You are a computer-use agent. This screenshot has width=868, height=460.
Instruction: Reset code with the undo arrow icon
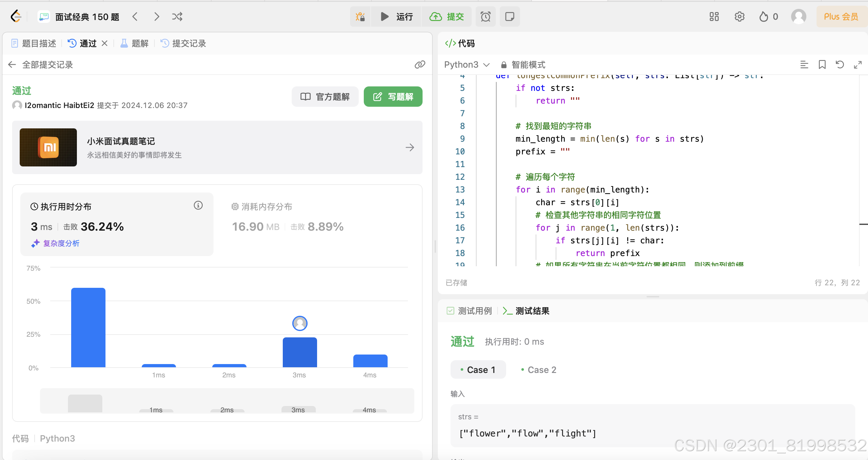(x=840, y=64)
